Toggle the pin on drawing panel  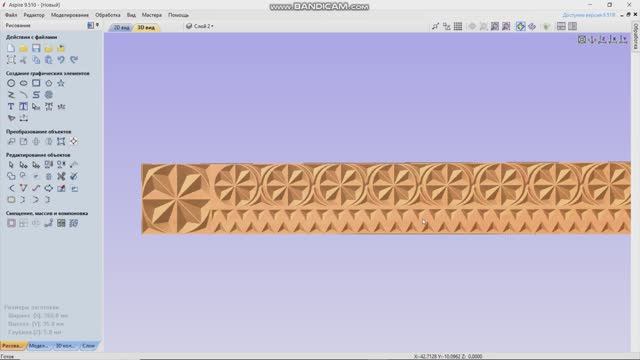(97, 25)
